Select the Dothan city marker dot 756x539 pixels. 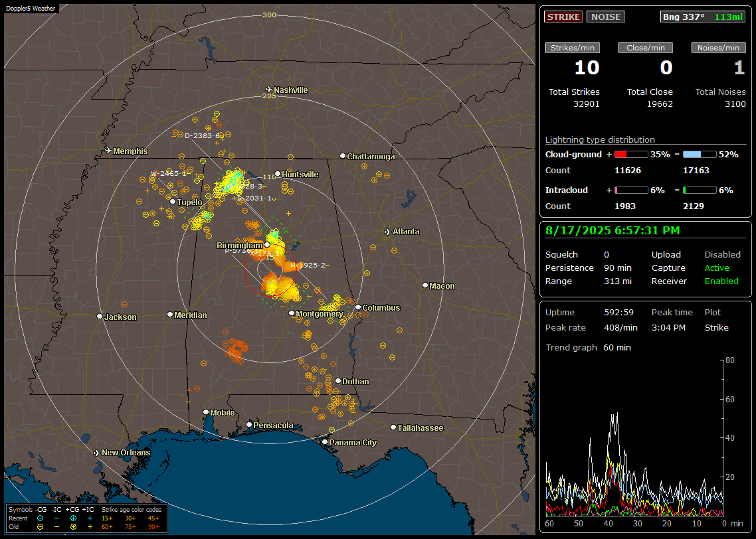coord(338,381)
